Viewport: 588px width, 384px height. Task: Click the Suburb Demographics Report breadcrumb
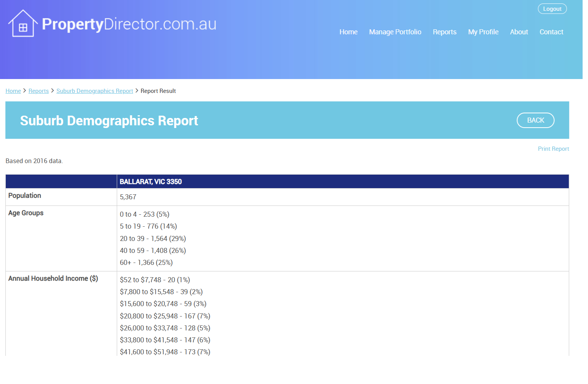(x=94, y=91)
